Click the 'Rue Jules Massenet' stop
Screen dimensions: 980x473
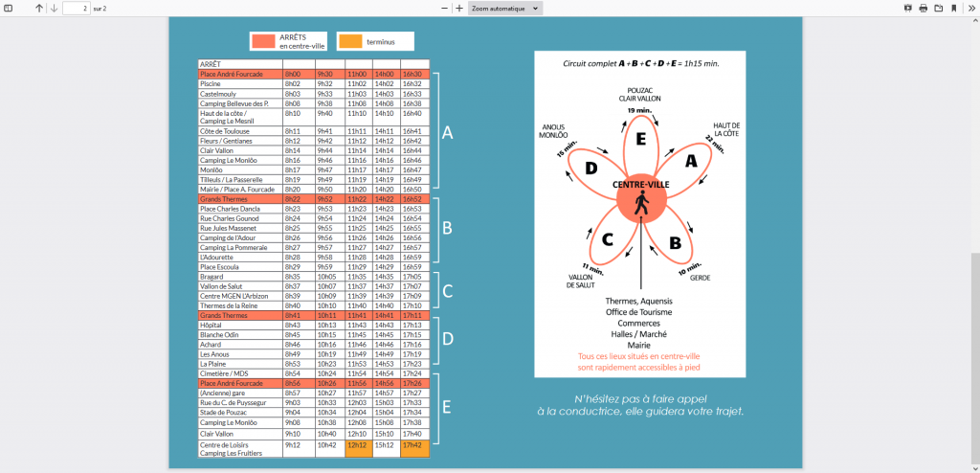pos(228,229)
